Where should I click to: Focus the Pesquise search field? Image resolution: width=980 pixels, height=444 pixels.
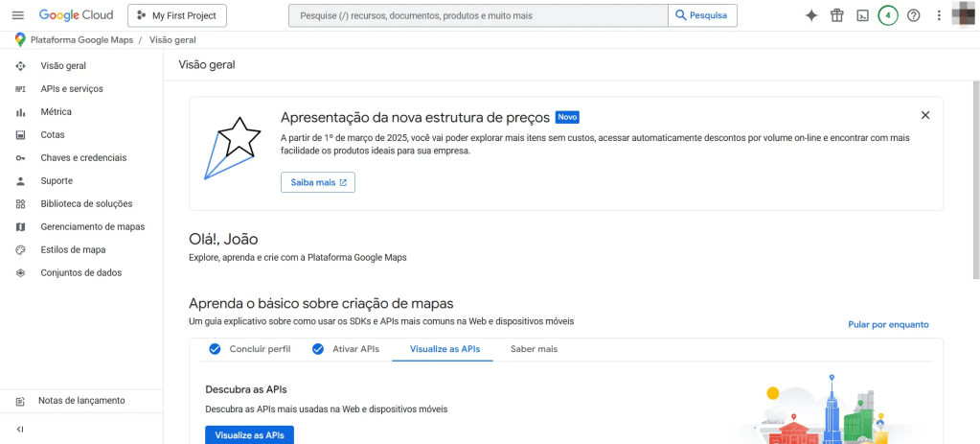479,15
